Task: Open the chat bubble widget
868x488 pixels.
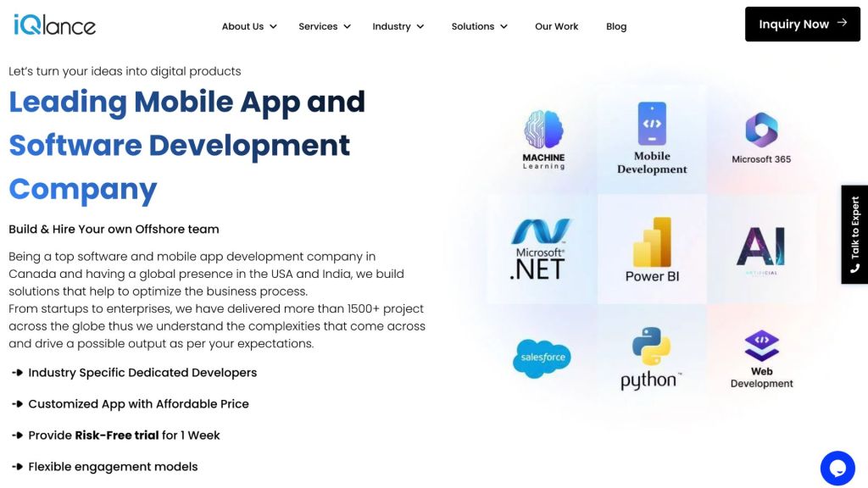Action: pos(837,468)
